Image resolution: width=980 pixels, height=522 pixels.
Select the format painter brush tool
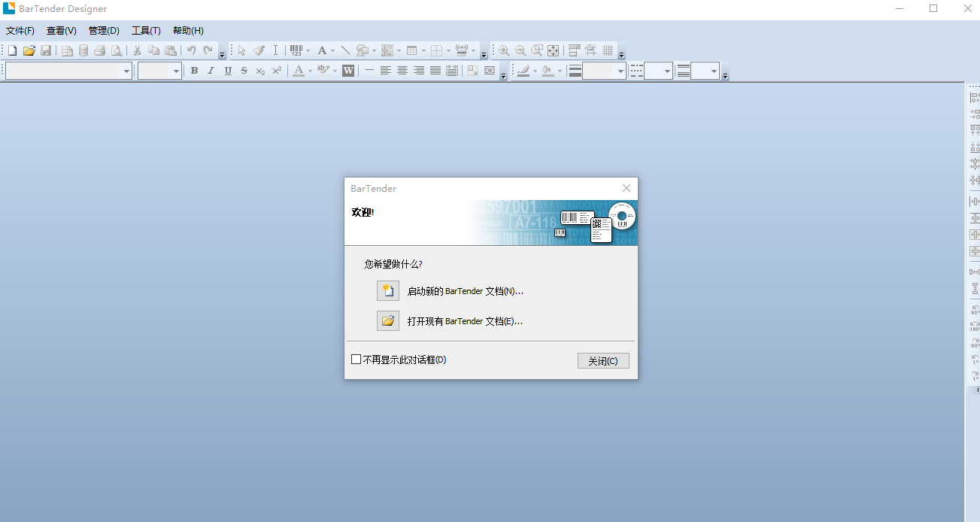[x=259, y=50]
